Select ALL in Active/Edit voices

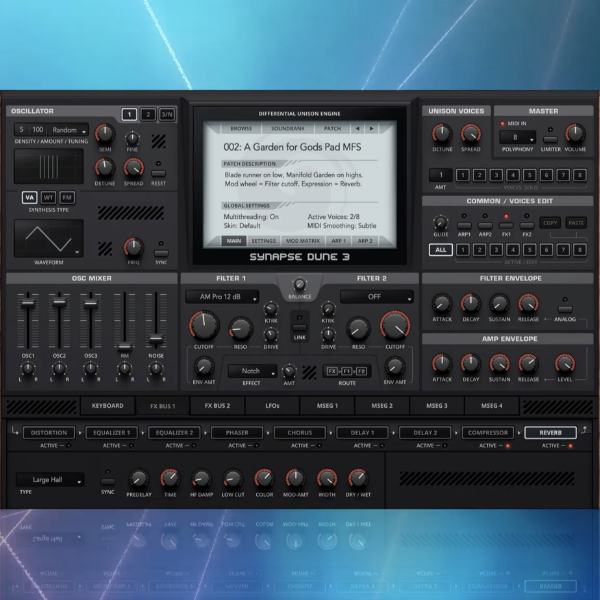[440, 250]
